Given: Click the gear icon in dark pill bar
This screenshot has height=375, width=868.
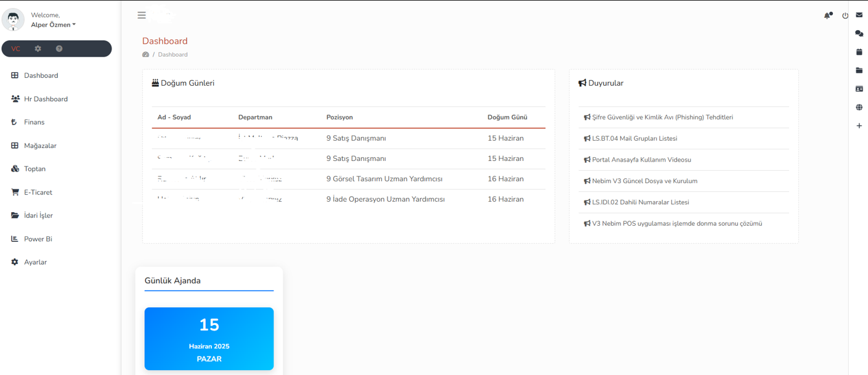Looking at the screenshot, I should pyautogui.click(x=38, y=49).
